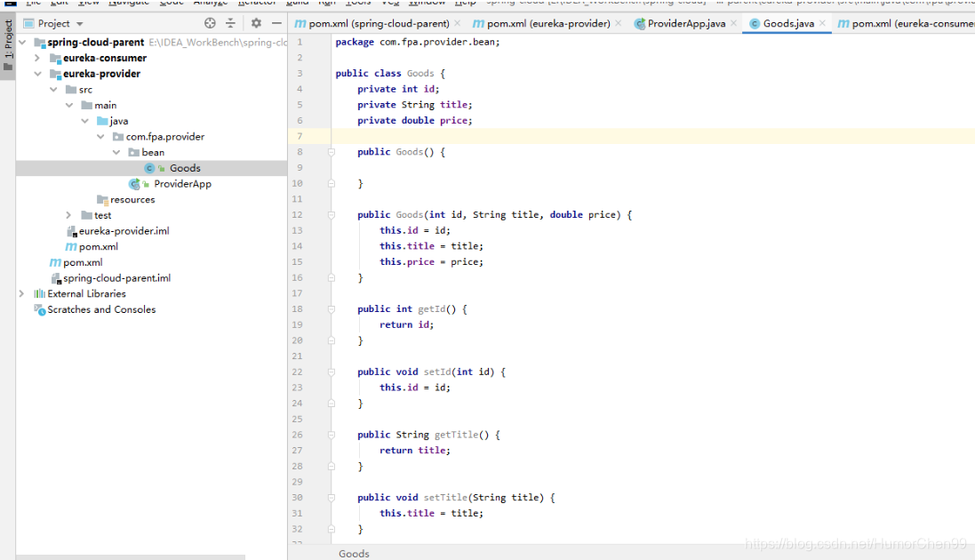
Task: Fold the Goods() constructor at line 8
Action: click(332, 153)
